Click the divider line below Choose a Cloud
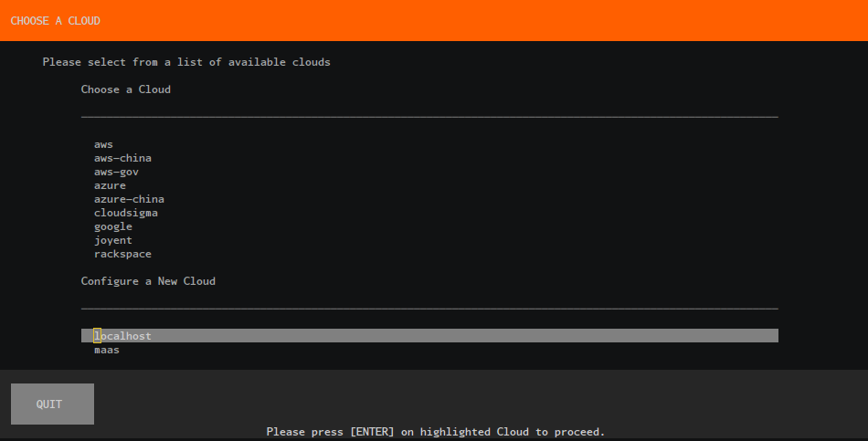This screenshot has height=441, width=868. [429, 117]
